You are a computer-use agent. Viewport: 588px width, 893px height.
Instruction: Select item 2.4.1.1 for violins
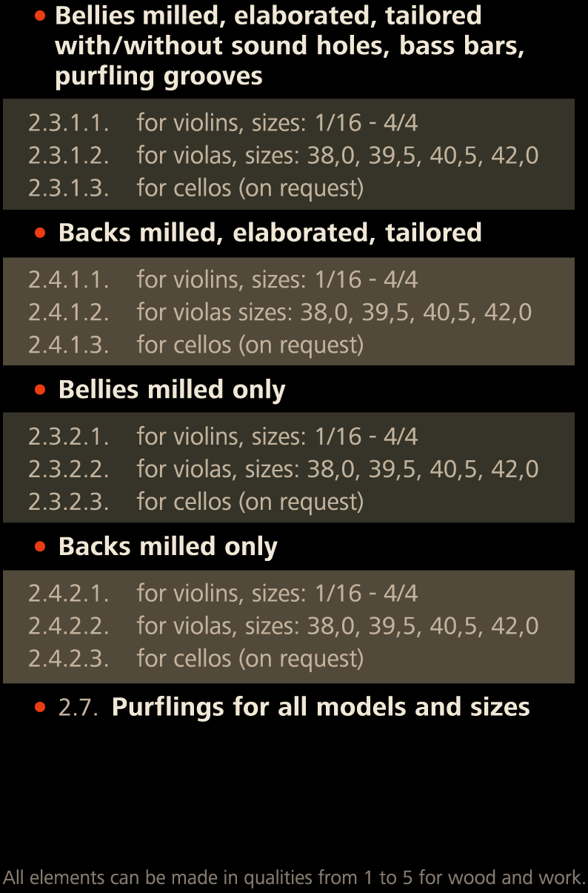point(223,279)
